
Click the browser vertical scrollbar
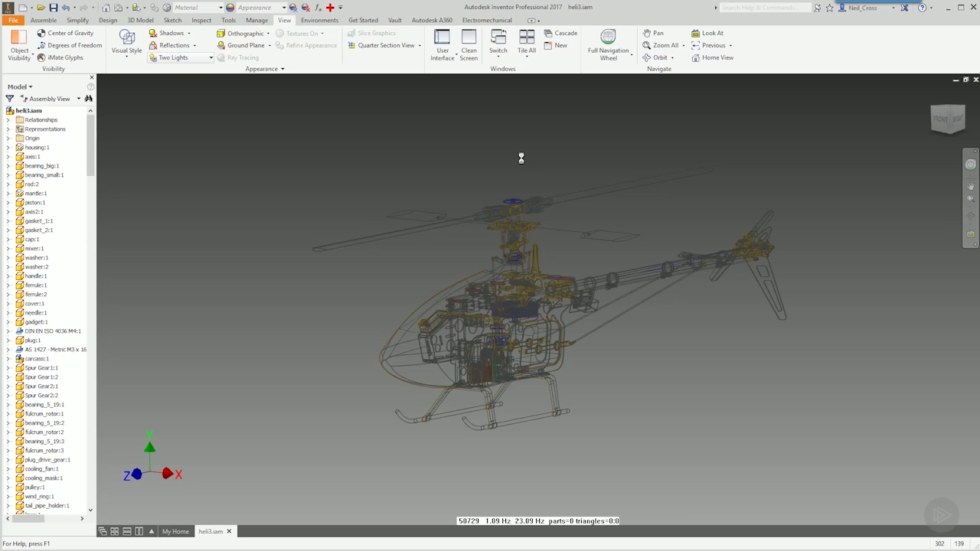click(x=90, y=145)
